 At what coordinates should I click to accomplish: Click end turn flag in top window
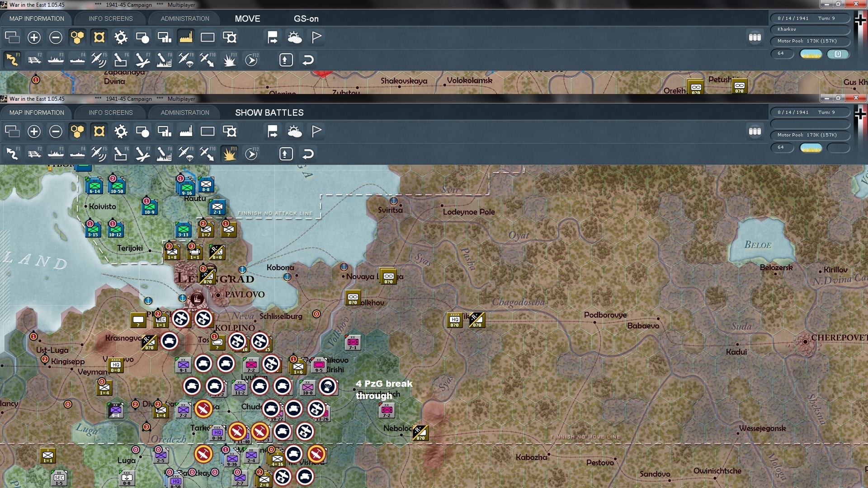316,38
